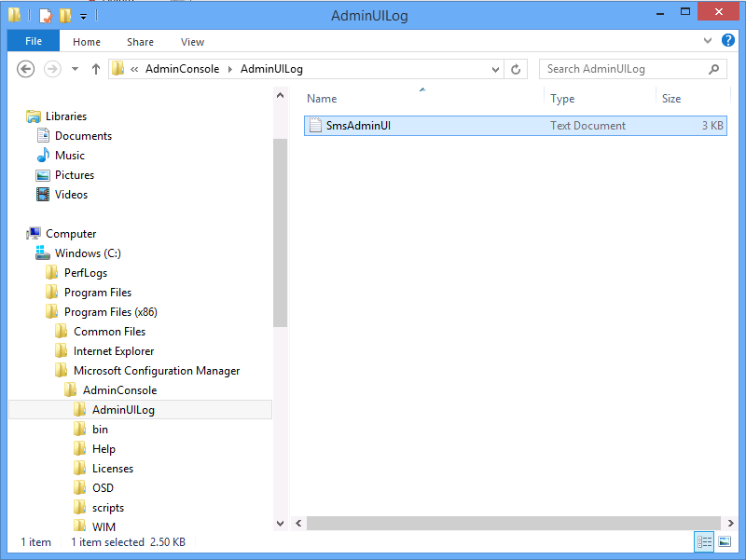Expand the ribbon using the chevron
The image size is (746, 560).
[708, 41]
